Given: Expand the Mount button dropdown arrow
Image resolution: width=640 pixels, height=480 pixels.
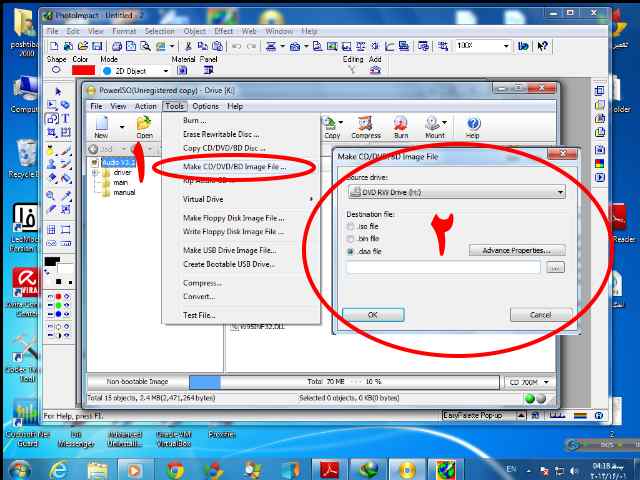Looking at the screenshot, I should (444, 122).
